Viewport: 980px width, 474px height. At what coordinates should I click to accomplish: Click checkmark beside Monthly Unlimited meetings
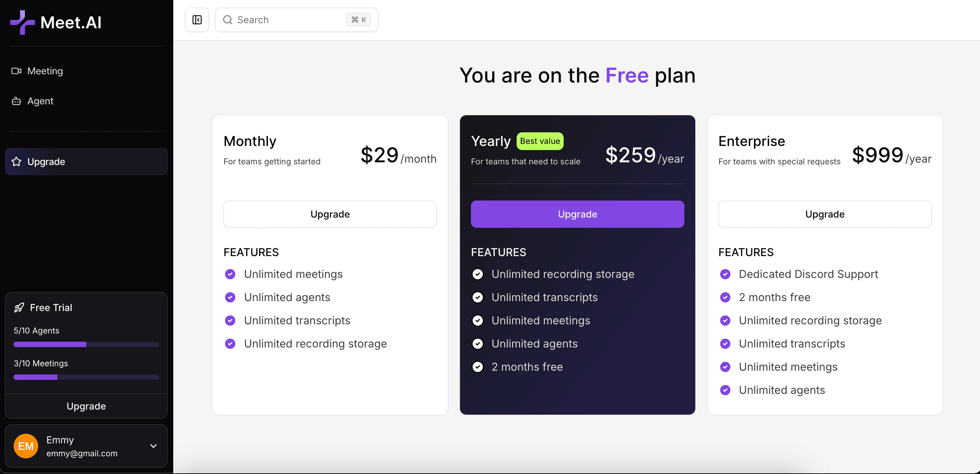(230, 274)
